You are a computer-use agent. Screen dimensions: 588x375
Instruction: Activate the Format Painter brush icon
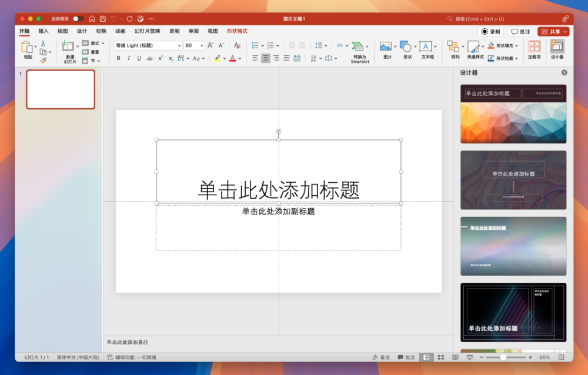point(44,60)
